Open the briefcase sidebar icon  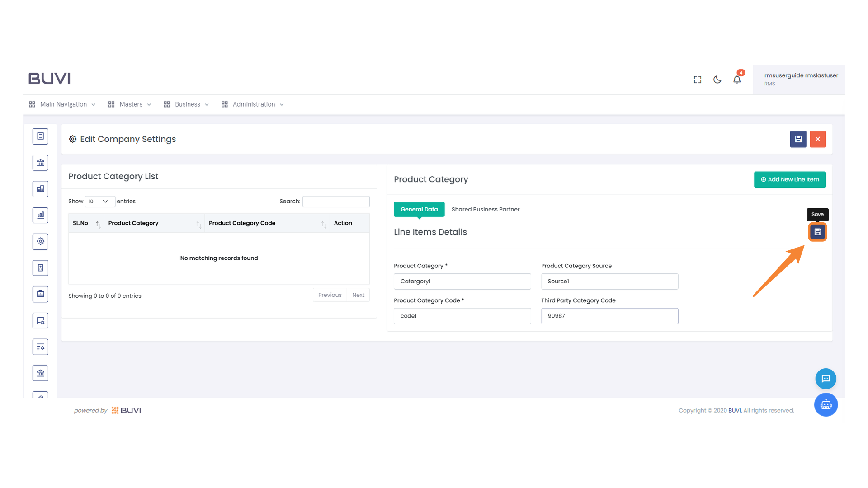pyautogui.click(x=40, y=294)
